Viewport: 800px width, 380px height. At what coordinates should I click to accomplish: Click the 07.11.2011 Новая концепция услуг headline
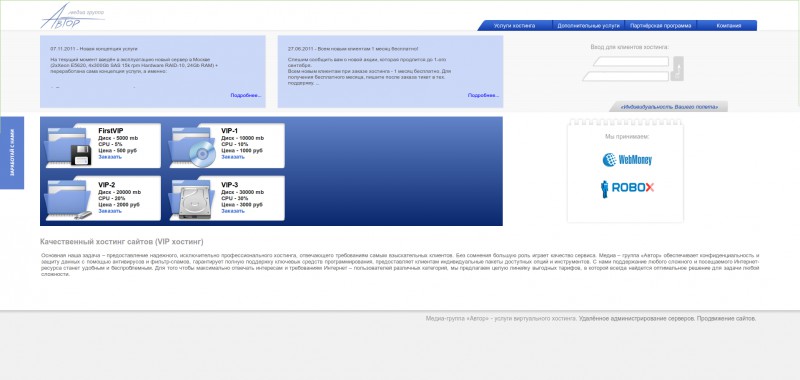point(94,49)
